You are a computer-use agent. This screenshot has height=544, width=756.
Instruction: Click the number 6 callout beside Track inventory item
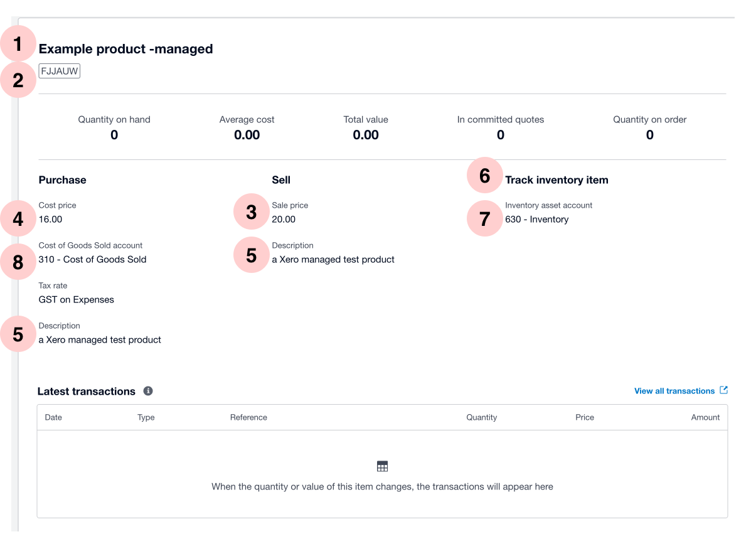click(x=484, y=176)
